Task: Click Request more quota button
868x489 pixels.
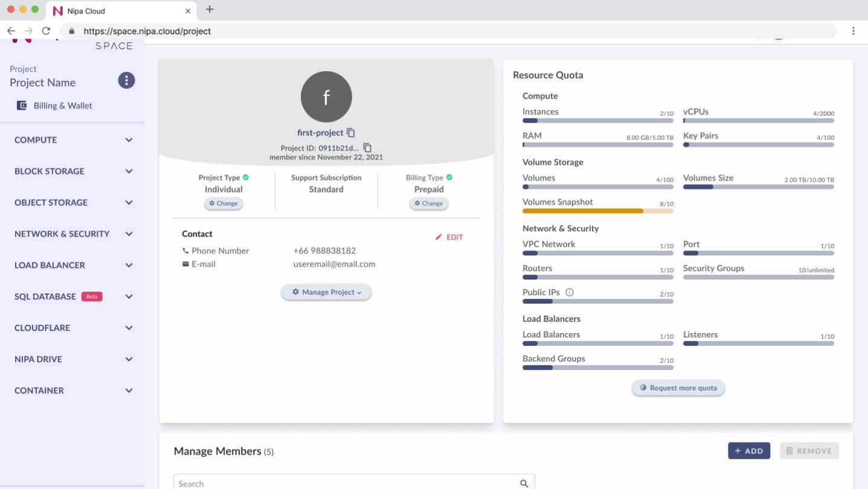Action: click(678, 388)
